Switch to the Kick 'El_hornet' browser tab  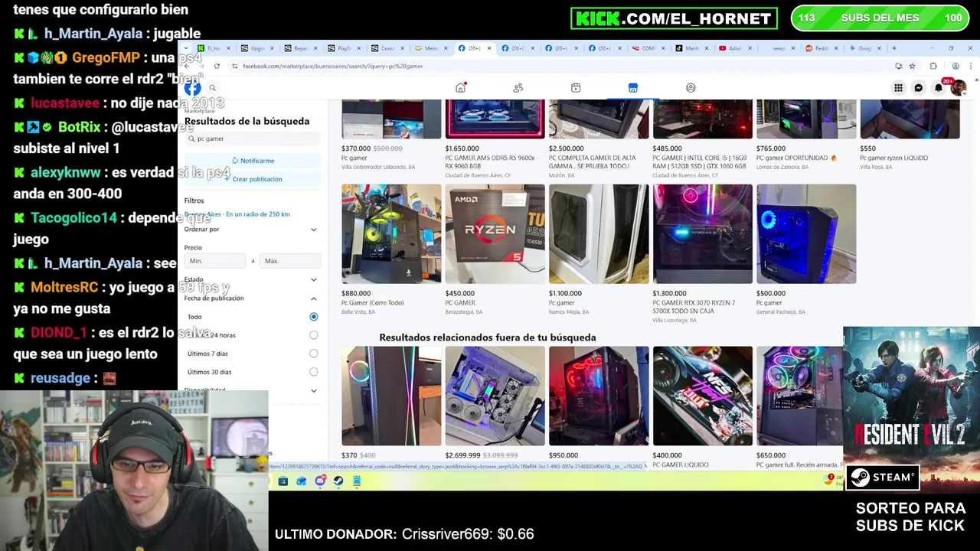point(214,48)
